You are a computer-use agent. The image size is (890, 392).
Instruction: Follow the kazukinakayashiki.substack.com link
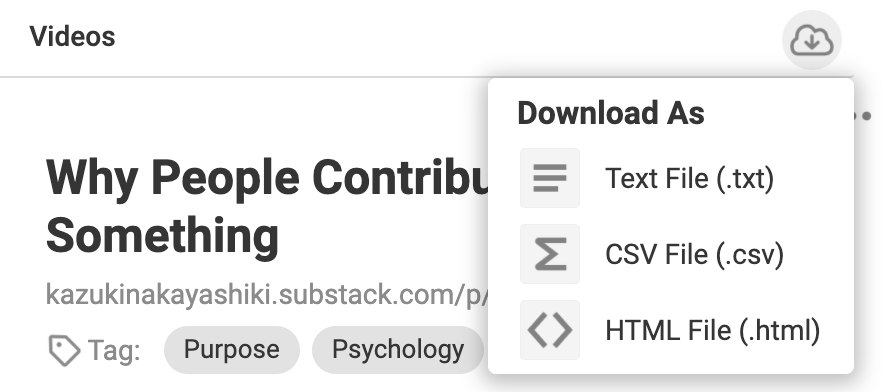[267, 296]
